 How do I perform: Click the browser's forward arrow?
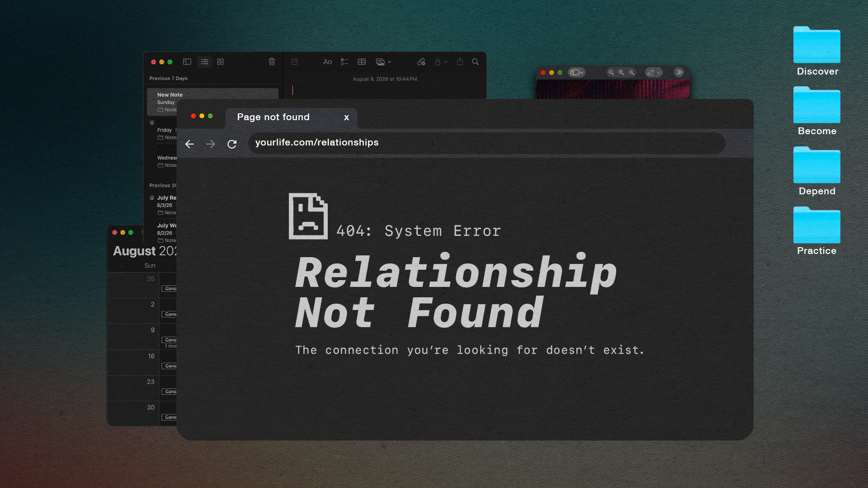(211, 144)
